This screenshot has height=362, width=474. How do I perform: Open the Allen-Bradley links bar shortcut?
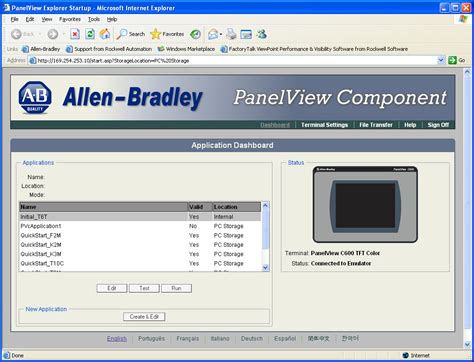(41, 49)
